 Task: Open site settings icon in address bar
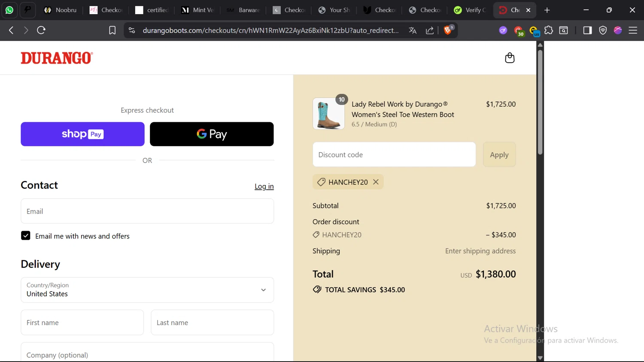(x=132, y=30)
